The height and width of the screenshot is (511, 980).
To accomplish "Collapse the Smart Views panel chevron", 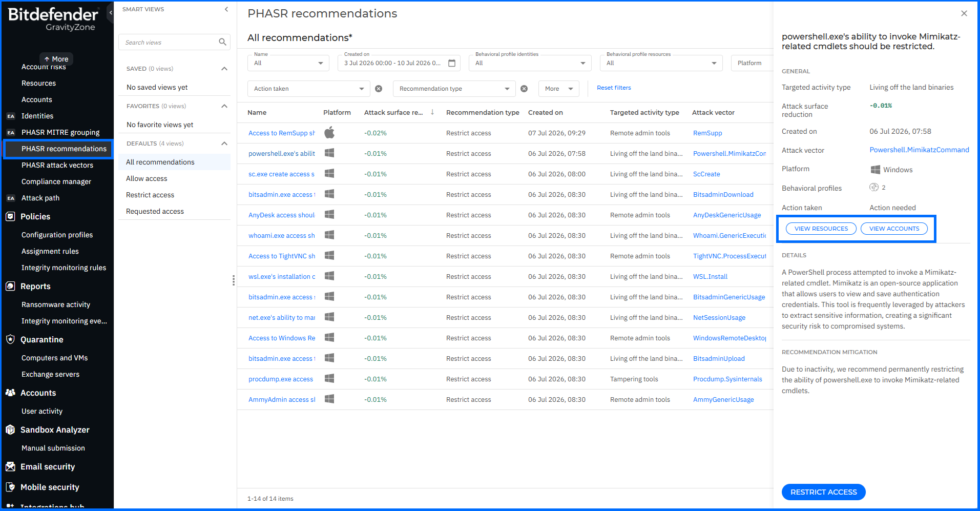I will tap(226, 9).
